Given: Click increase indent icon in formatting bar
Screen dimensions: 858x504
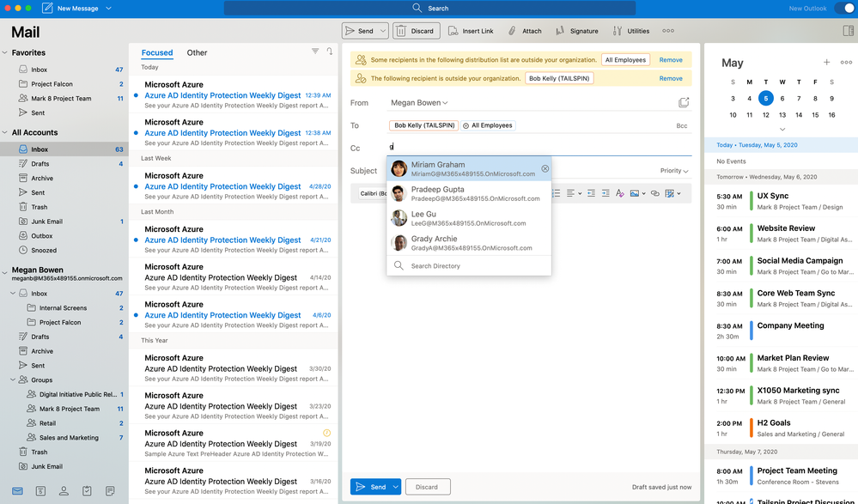Looking at the screenshot, I should [605, 193].
